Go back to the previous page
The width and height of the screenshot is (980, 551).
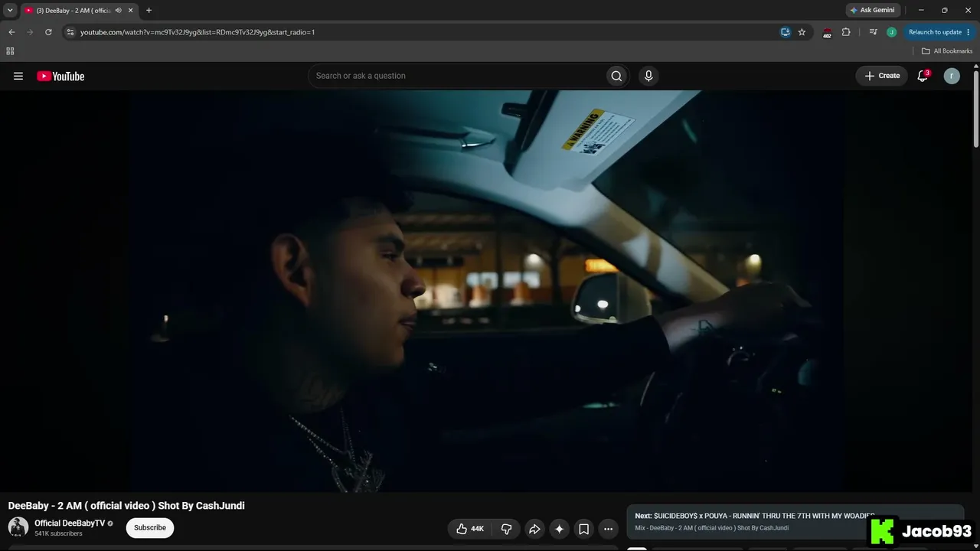(11, 32)
